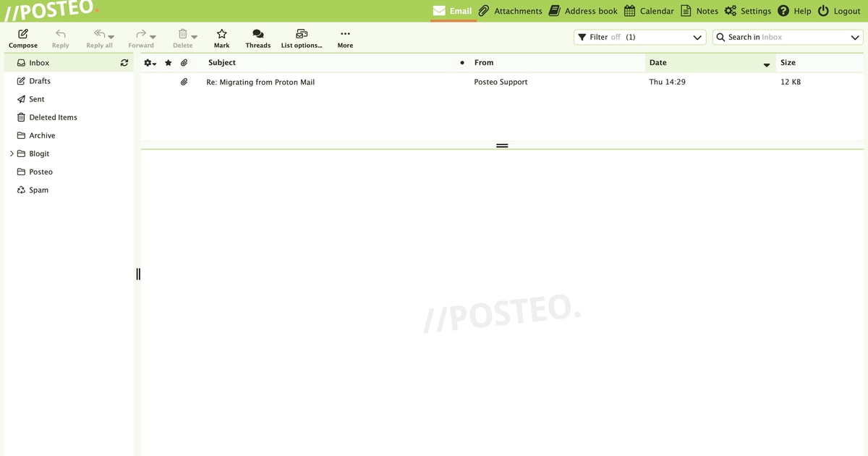This screenshot has width=868, height=456.
Task: Open List options in toolbar
Action: tap(302, 38)
